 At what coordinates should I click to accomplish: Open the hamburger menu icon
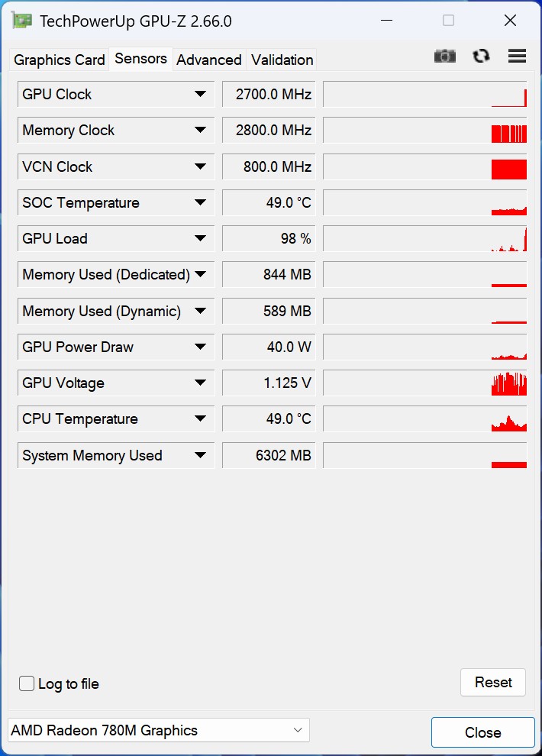517,56
